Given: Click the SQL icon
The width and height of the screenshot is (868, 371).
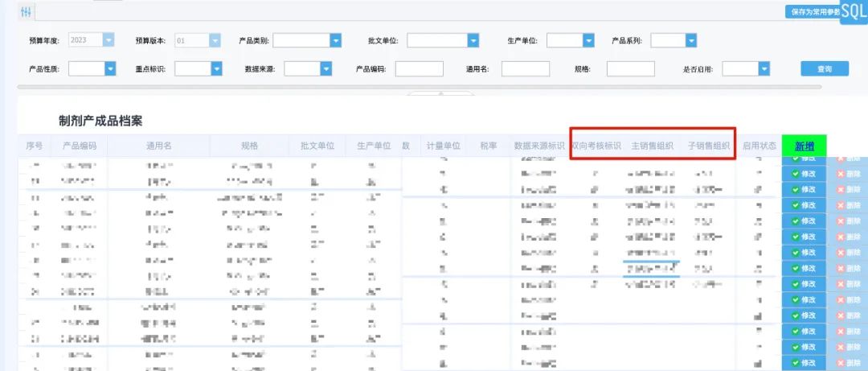Looking at the screenshot, I should [854, 11].
